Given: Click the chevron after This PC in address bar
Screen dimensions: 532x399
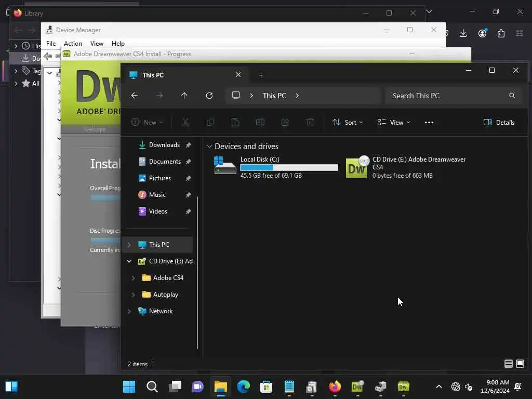Looking at the screenshot, I should pyautogui.click(x=297, y=96).
